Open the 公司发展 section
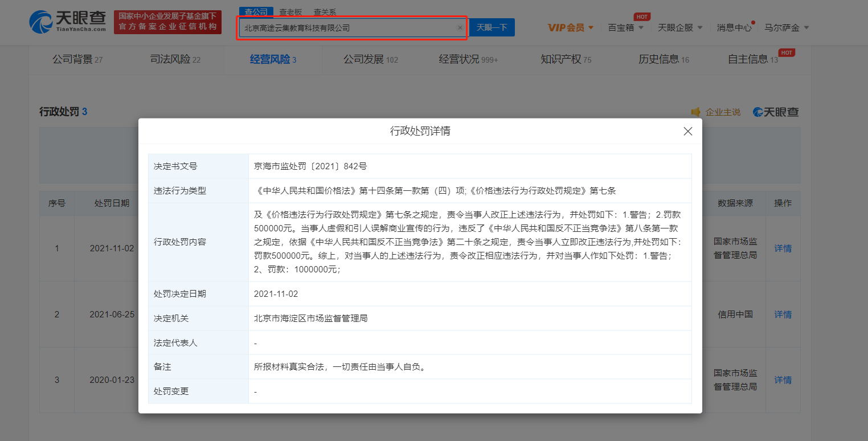Viewport: 868px width, 441px height. coord(367,59)
